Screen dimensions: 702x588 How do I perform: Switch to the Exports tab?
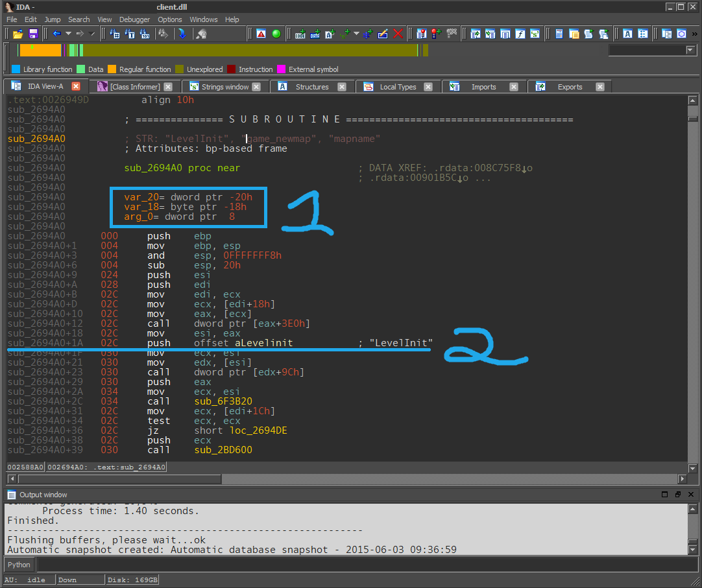pos(570,87)
